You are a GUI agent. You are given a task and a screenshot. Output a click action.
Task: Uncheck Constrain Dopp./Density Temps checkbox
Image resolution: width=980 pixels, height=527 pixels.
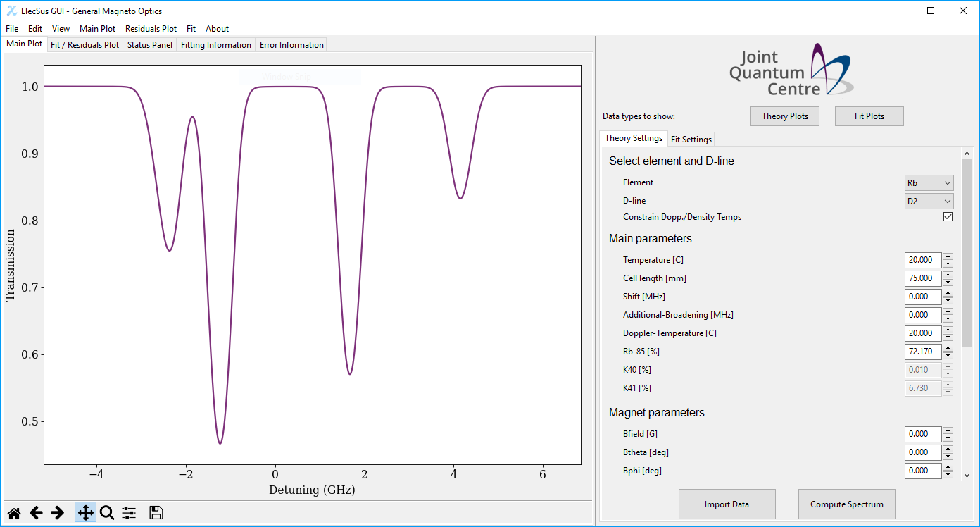coord(948,217)
